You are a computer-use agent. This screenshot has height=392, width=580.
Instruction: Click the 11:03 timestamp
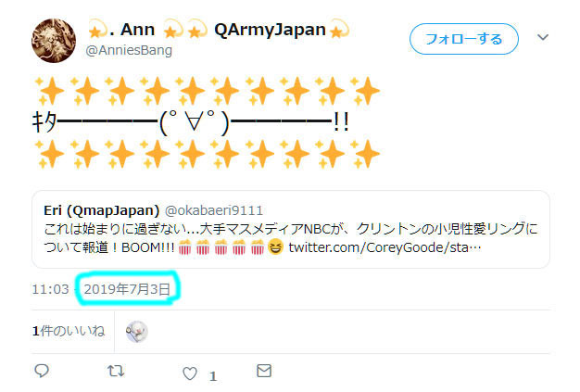(50, 289)
